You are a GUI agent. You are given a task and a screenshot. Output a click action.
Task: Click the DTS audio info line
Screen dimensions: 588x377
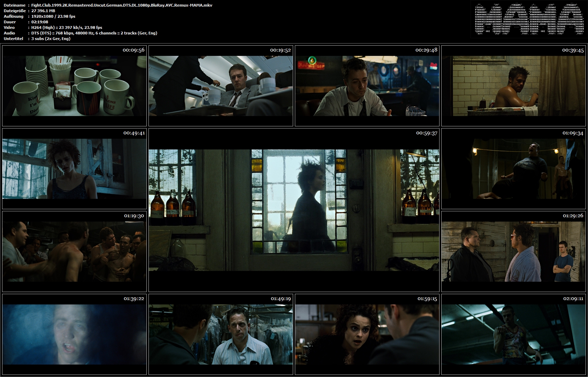(94, 33)
